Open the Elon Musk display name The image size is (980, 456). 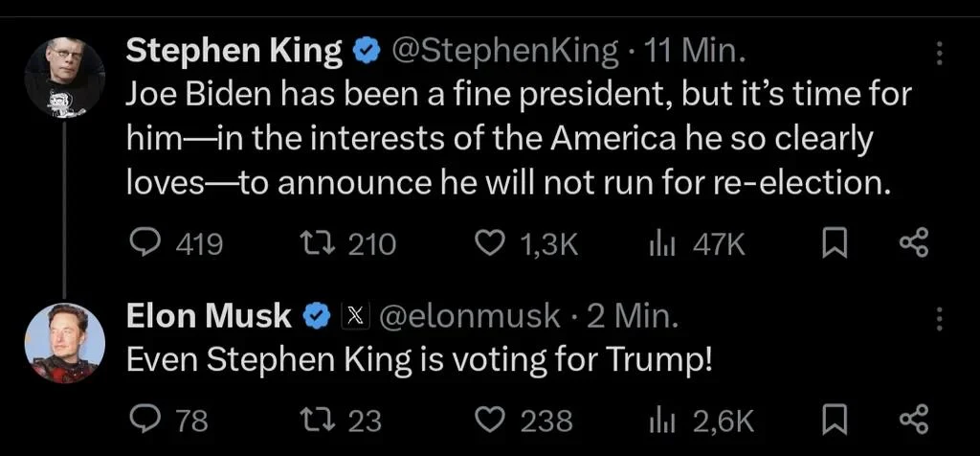pyautogui.click(x=209, y=315)
